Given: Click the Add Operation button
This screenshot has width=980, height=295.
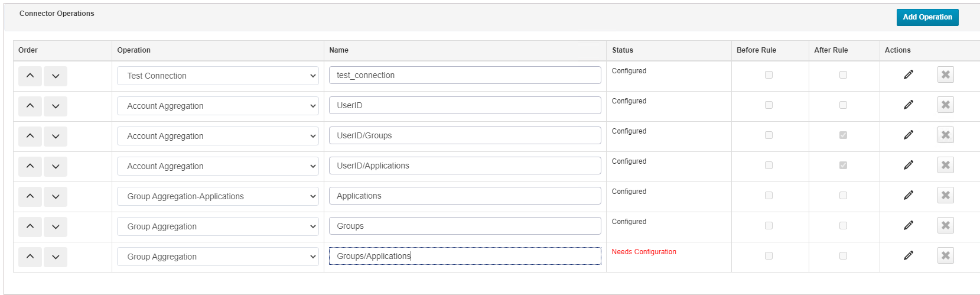Looking at the screenshot, I should tap(927, 17).
